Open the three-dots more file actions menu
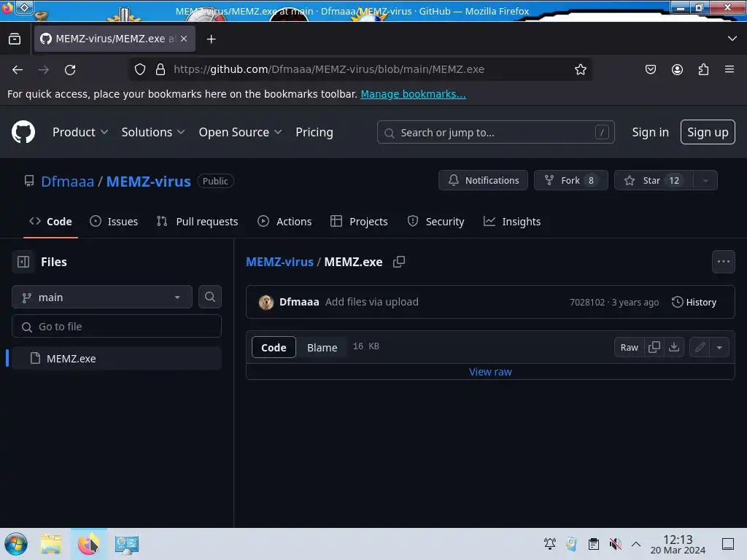This screenshot has width=747, height=560. click(723, 262)
